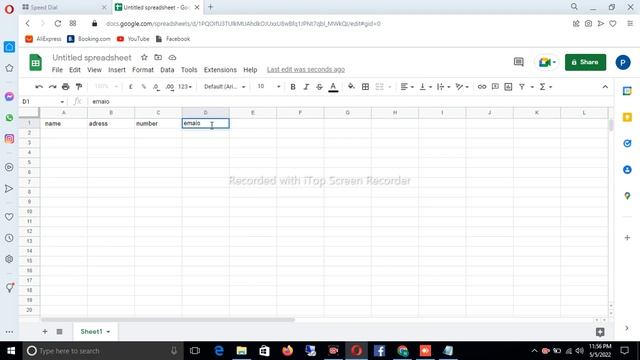
Task: Click the Windows Start button
Action: 11,351
